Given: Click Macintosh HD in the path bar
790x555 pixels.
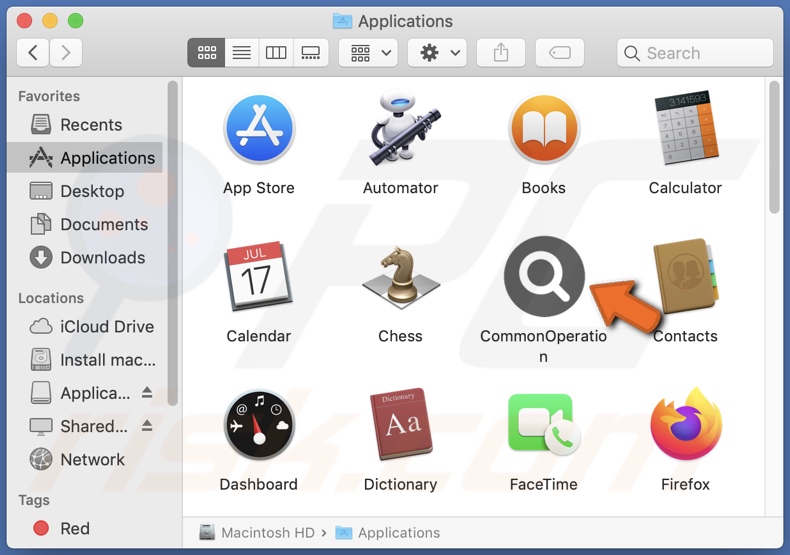Looking at the screenshot, I should pyautogui.click(x=257, y=532).
